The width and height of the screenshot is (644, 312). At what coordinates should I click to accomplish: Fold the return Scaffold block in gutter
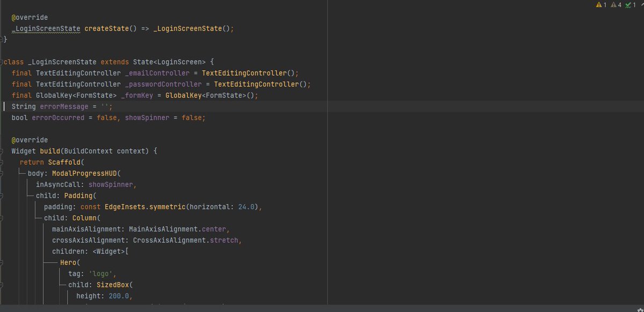pos(3,163)
